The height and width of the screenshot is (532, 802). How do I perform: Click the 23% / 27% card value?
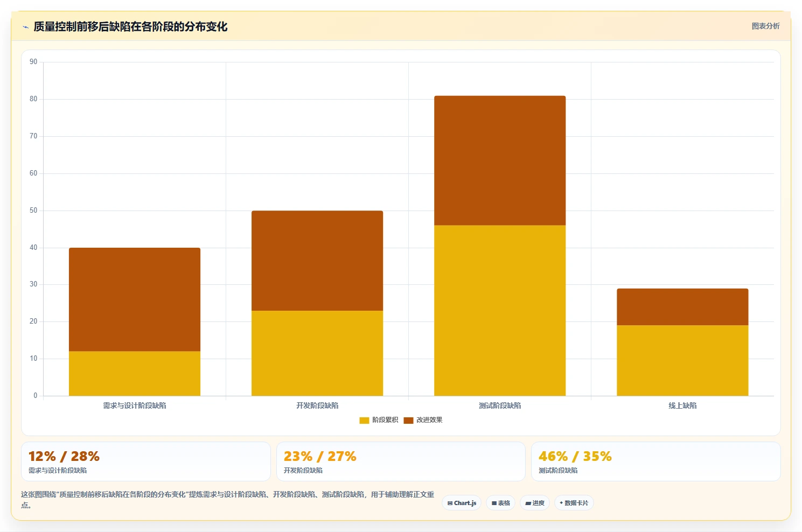[320, 457]
